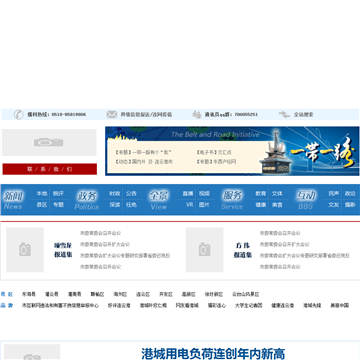
Task: Open the 全站搜索 site search link
Action: [303, 114]
